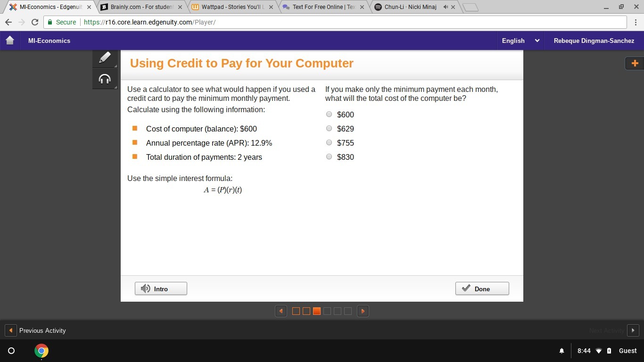This screenshot has width=644, height=362.
Task: Click the Previous Activity arrow icon
Action: [10, 330]
